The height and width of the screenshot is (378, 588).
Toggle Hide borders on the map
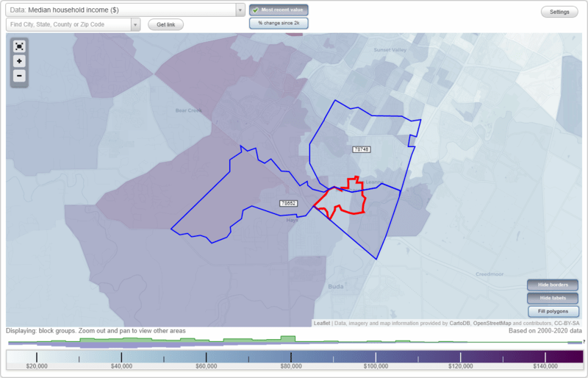pyautogui.click(x=553, y=285)
